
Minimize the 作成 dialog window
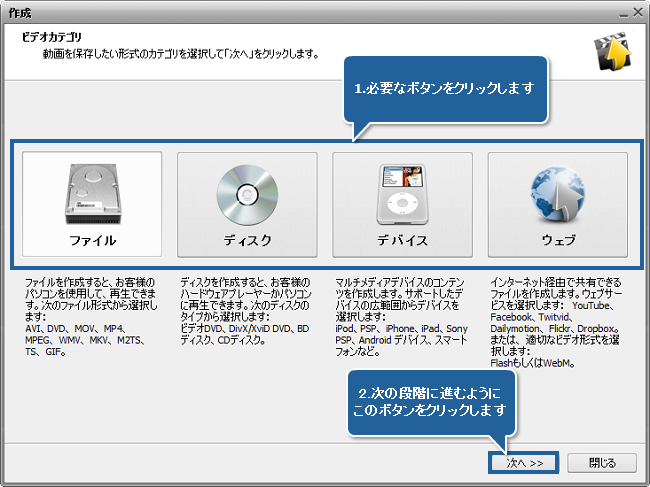[623, 14]
